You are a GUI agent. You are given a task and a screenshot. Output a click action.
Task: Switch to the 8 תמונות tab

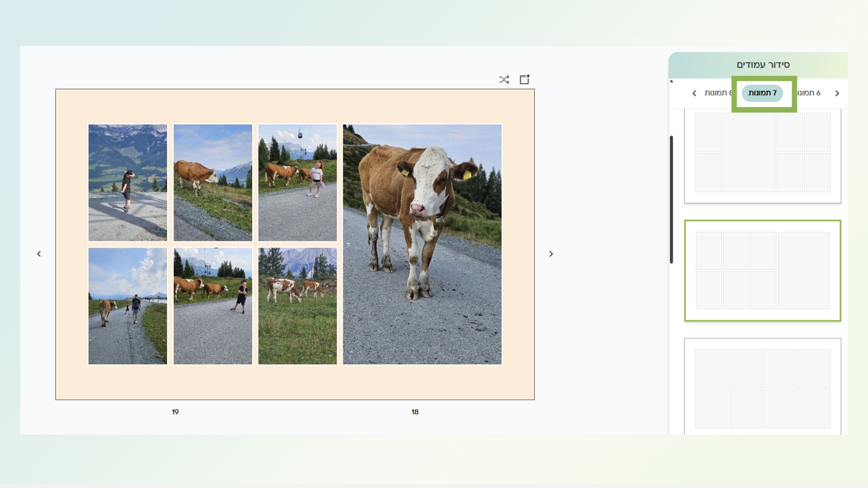[x=717, y=93]
